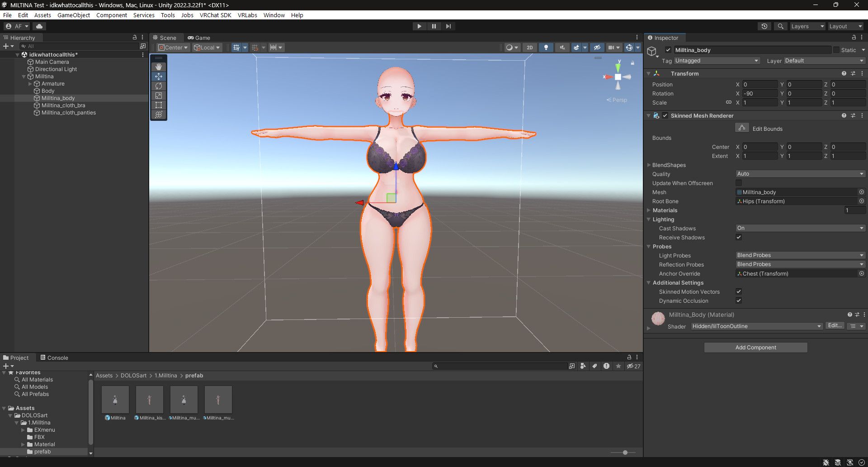Toggle scene visibility eye icon
868x467 pixels.
pyautogui.click(x=597, y=48)
